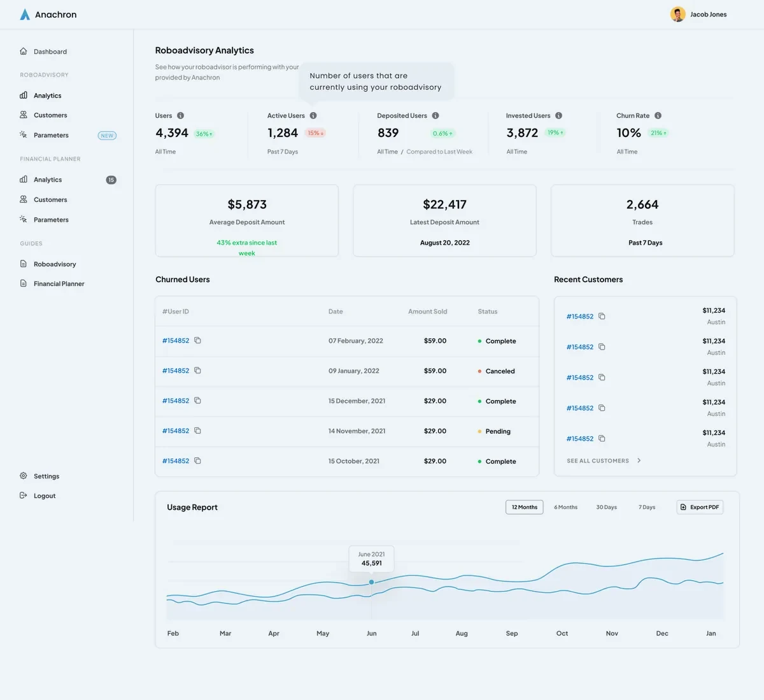Click the June 2021 chart data point

pyautogui.click(x=372, y=582)
